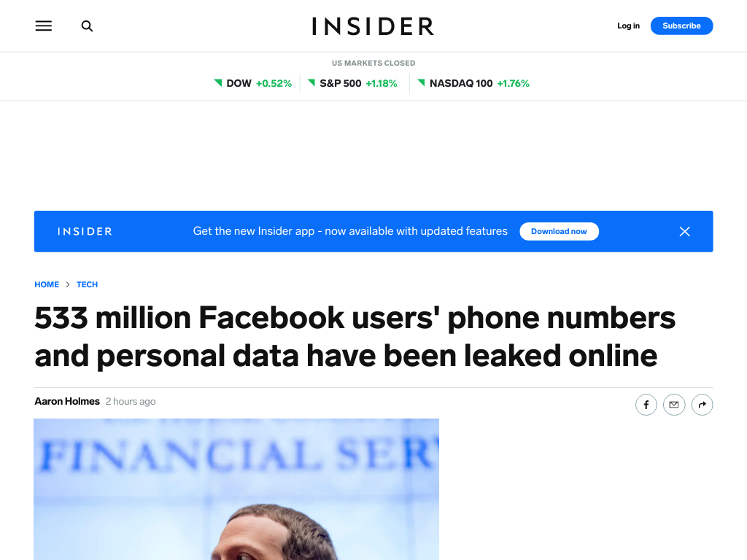
Task: Click the search magnifier icon
Action: 87,26
